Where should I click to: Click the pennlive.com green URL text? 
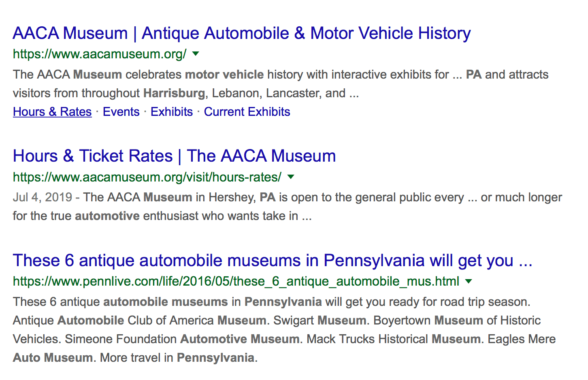tap(236, 282)
